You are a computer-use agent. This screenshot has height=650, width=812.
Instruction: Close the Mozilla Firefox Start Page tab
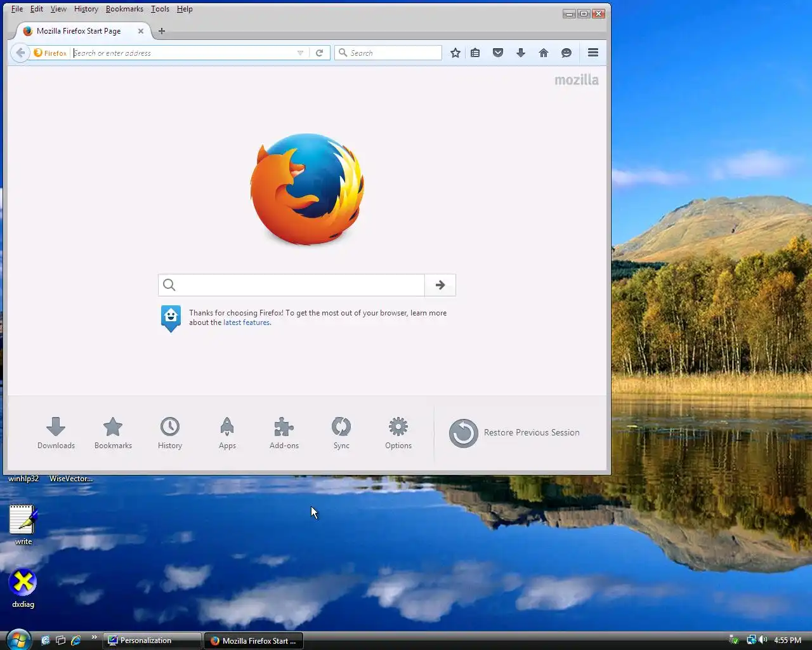pyautogui.click(x=141, y=30)
